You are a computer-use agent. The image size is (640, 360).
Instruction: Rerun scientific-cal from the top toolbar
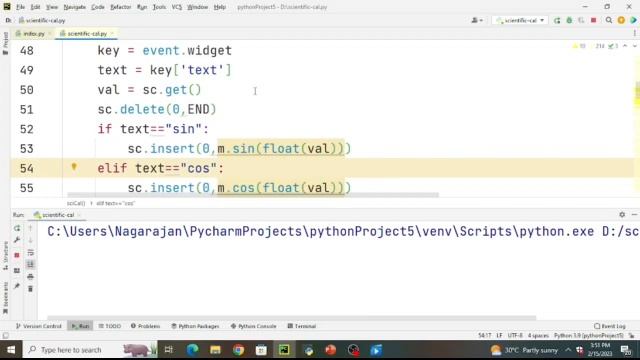click(557, 20)
